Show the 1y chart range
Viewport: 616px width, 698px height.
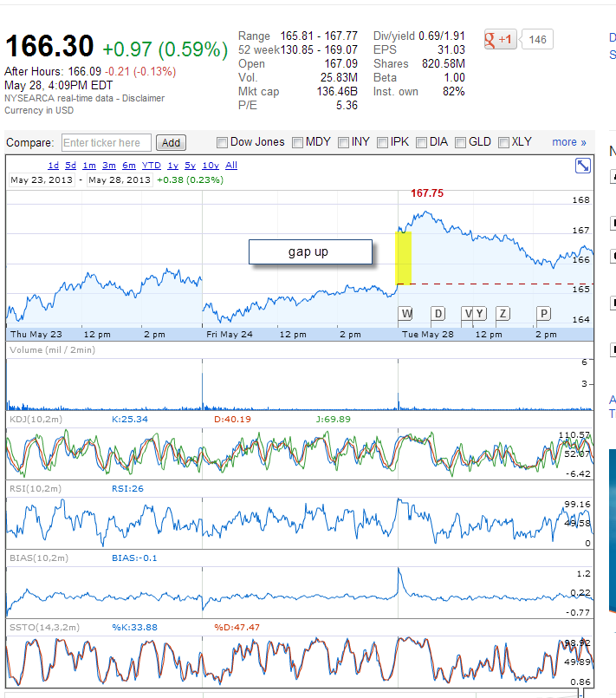(173, 166)
